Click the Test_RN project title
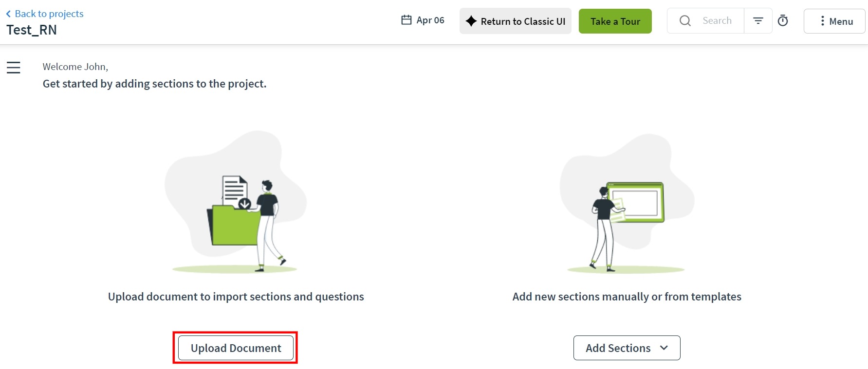Screen dimensions: 868x369 click(32, 30)
